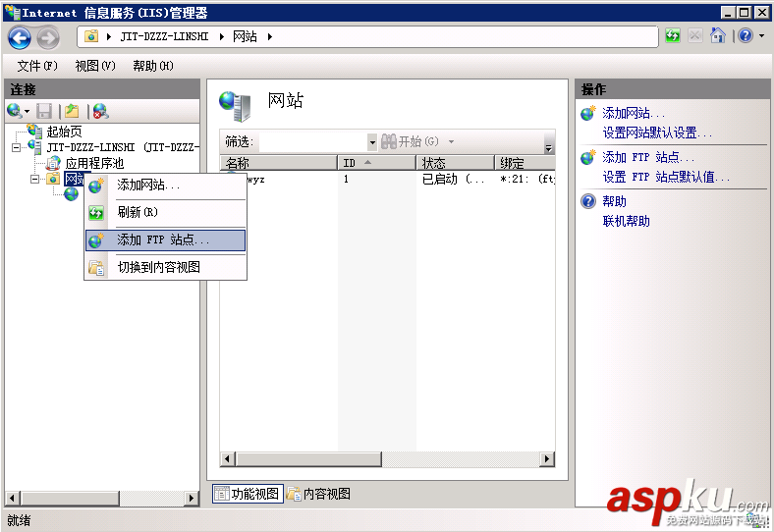774x532 pixels.
Task: Click the 筛选 filter input field
Action: 313,142
